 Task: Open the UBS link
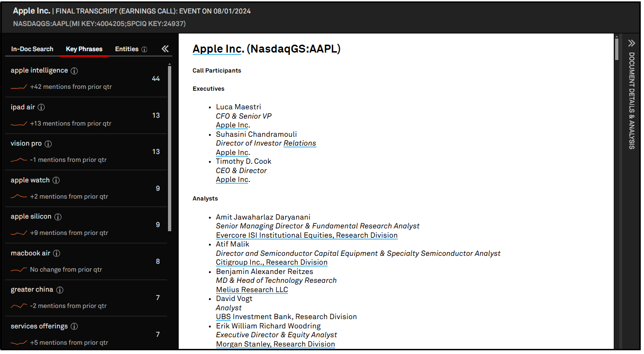tap(223, 317)
